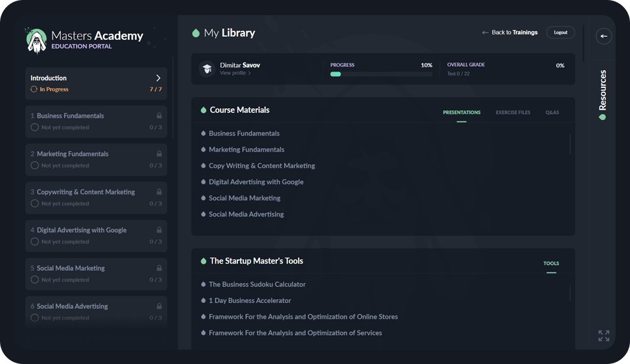630x364 pixels.
Task: Select the Tools tab
Action: click(x=551, y=264)
